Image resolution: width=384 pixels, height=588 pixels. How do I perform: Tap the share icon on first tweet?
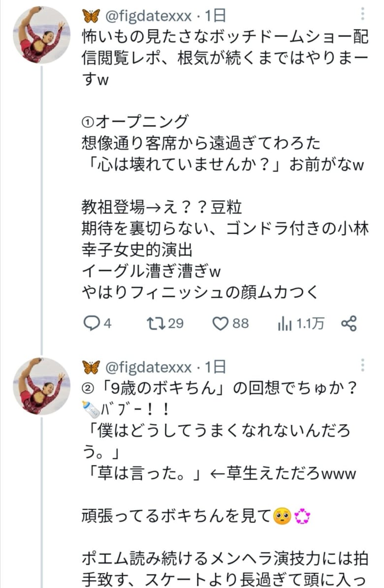pyautogui.click(x=349, y=323)
